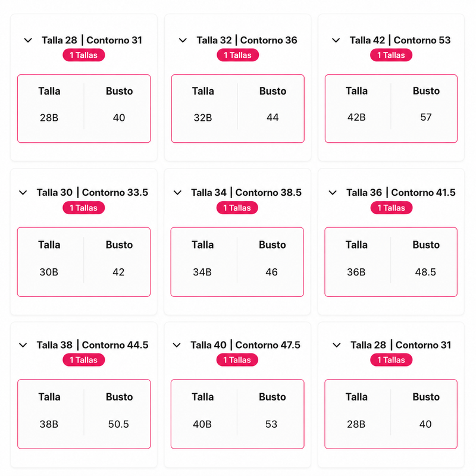Viewport: 476px width, 476px height.
Task: Select the 36B size row with busto 48.5
Action: [x=391, y=272]
